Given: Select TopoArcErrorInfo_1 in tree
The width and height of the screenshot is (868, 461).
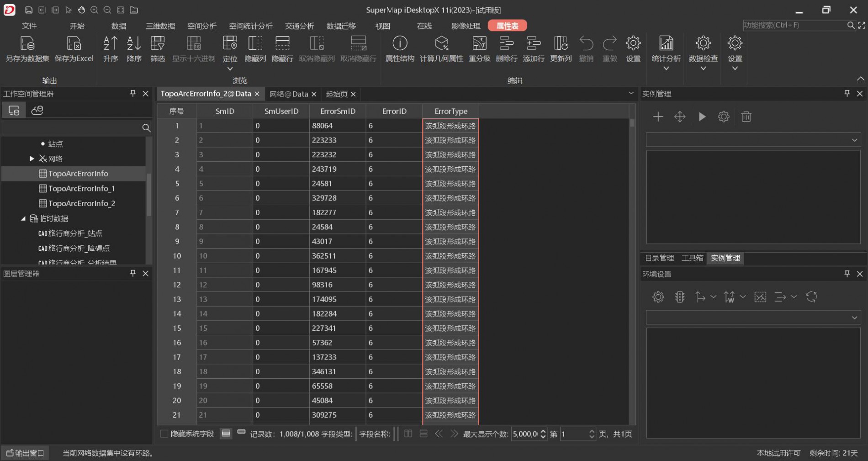Looking at the screenshot, I should click(81, 188).
